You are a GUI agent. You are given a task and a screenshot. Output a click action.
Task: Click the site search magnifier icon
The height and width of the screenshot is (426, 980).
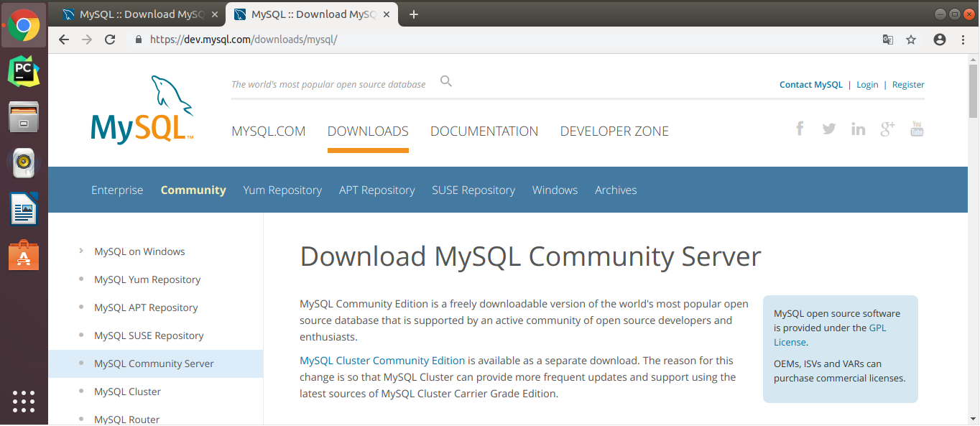coord(446,81)
